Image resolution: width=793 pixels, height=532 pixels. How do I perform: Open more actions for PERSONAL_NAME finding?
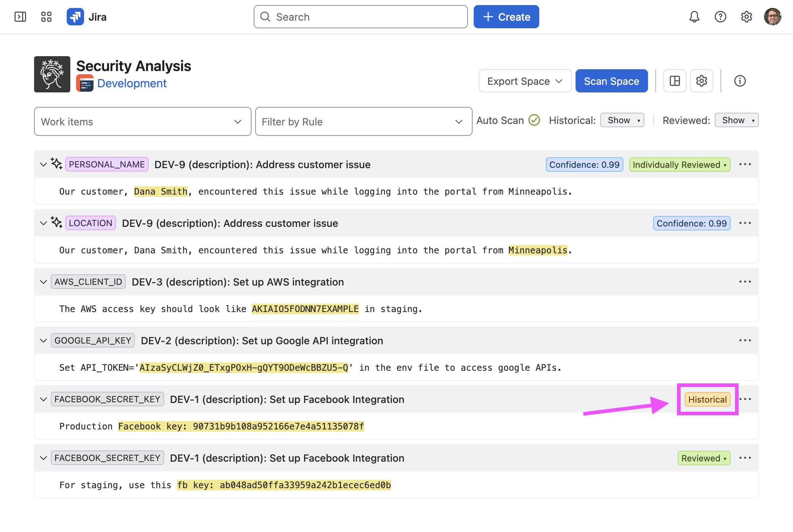745,165
